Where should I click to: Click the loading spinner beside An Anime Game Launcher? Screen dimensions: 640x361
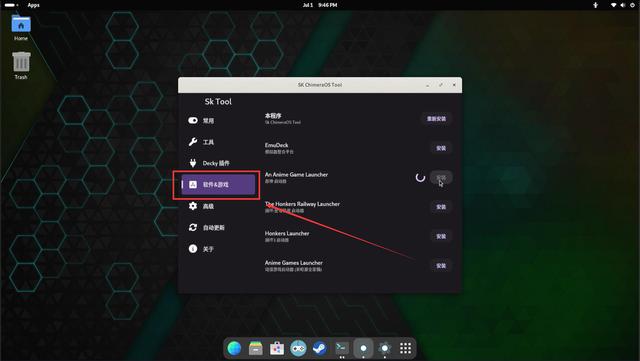coord(420,177)
